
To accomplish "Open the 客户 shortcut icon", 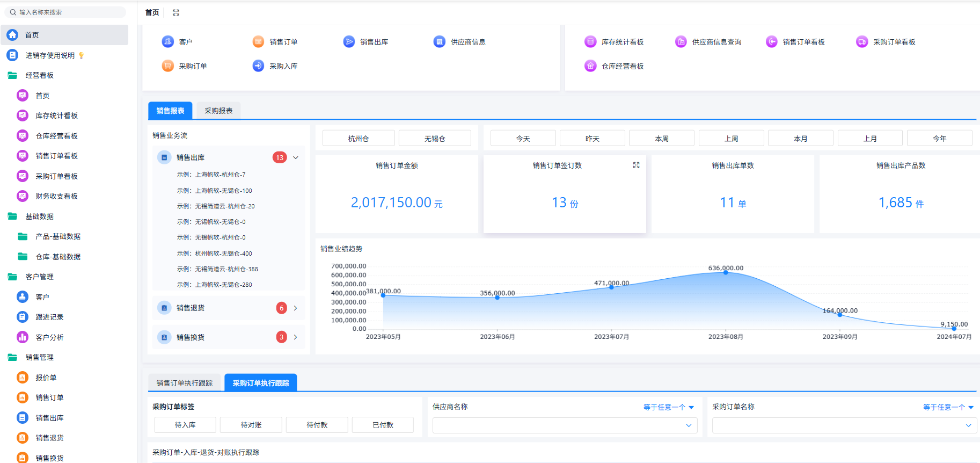I will (x=167, y=41).
